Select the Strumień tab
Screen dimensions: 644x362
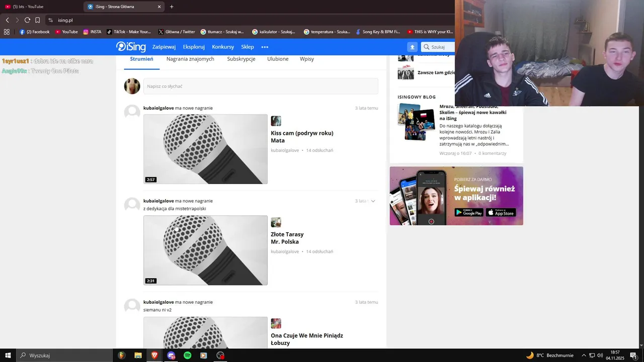(141, 59)
